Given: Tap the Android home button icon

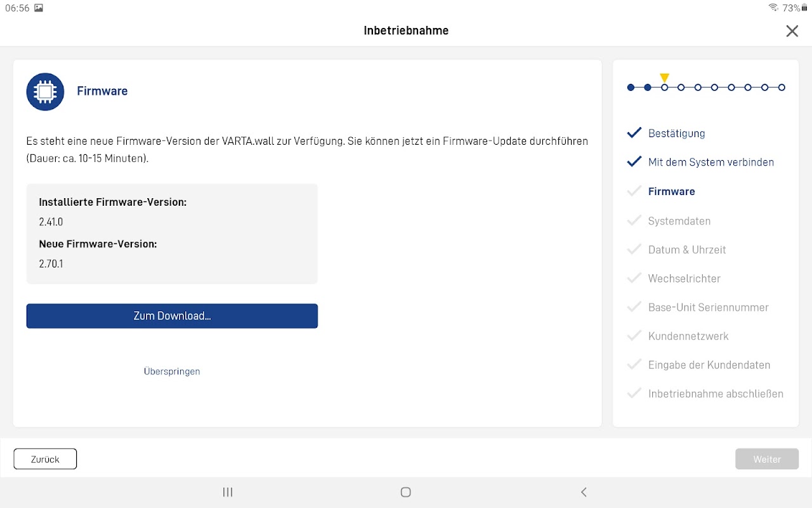Looking at the screenshot, I should click(x=406, y=492).
